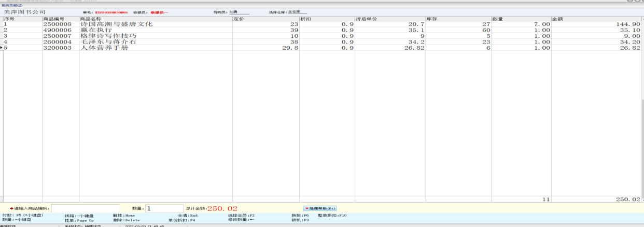Click the 库存 column header

458,19
